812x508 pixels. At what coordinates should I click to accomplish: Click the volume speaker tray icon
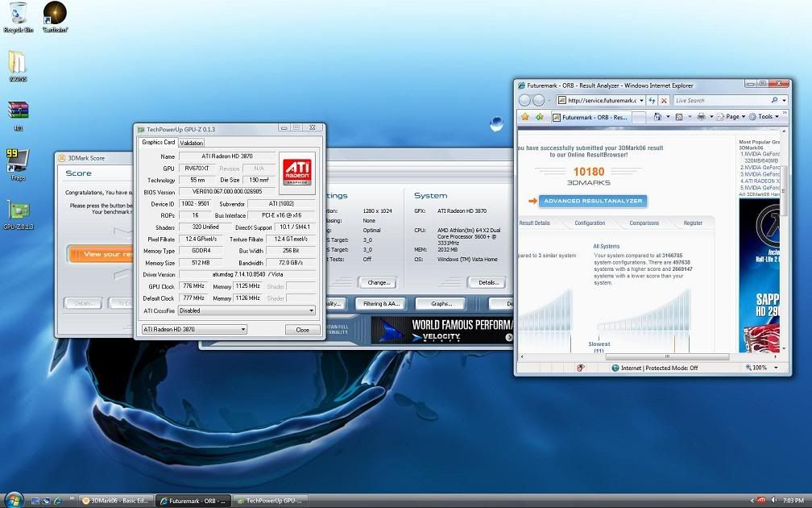click(x=773, y=500)
